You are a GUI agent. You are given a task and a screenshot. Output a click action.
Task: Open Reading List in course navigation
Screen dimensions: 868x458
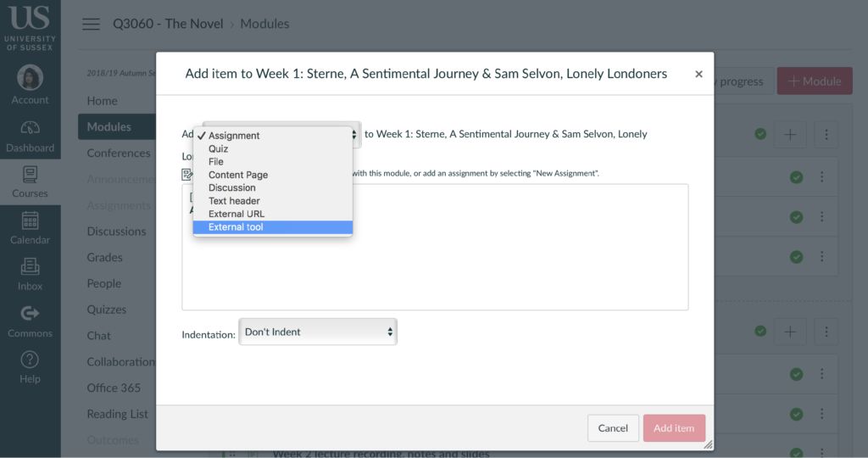[117, 414]
